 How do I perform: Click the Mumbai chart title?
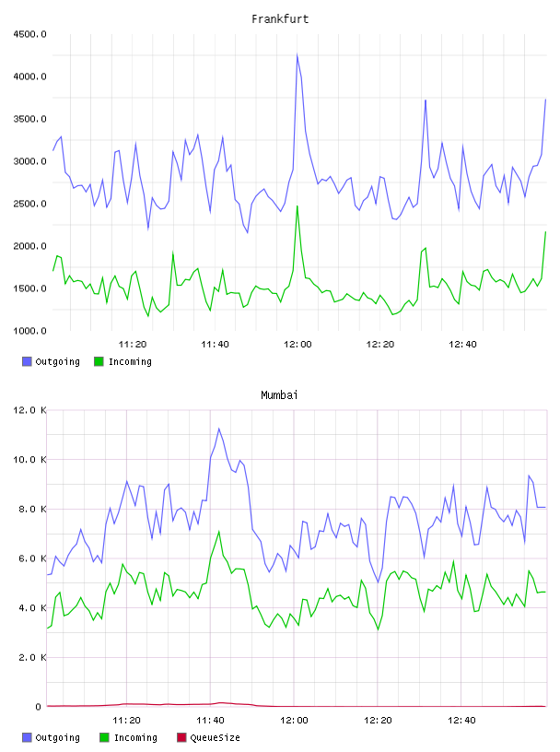[x=279, y=395]
